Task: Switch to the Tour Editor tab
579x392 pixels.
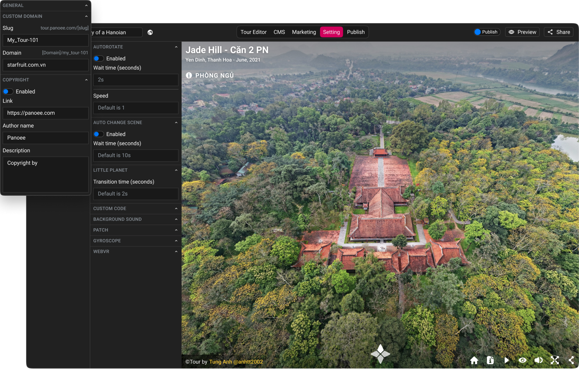Action: click(x=254, y=32)
